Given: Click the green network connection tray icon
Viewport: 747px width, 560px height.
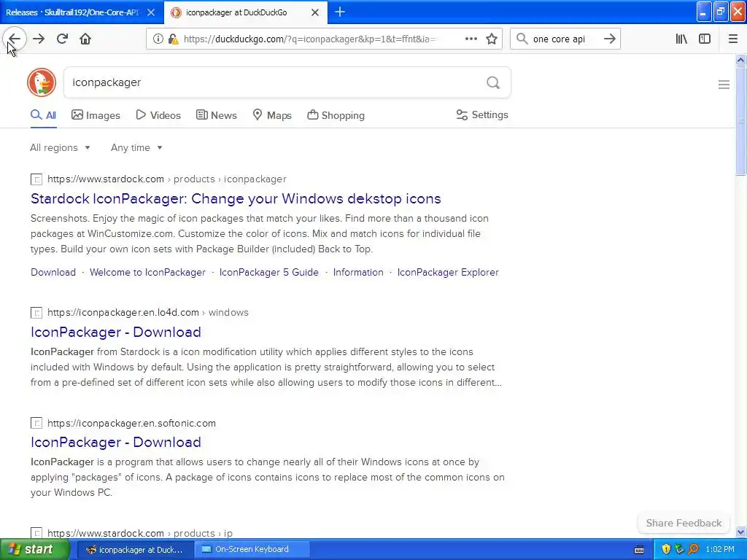Looking at the screenshot, I should click(679, 549).
